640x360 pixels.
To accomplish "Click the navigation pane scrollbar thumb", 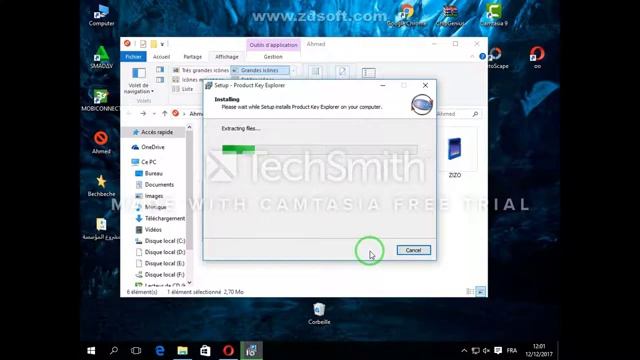I will click(189, 190).
